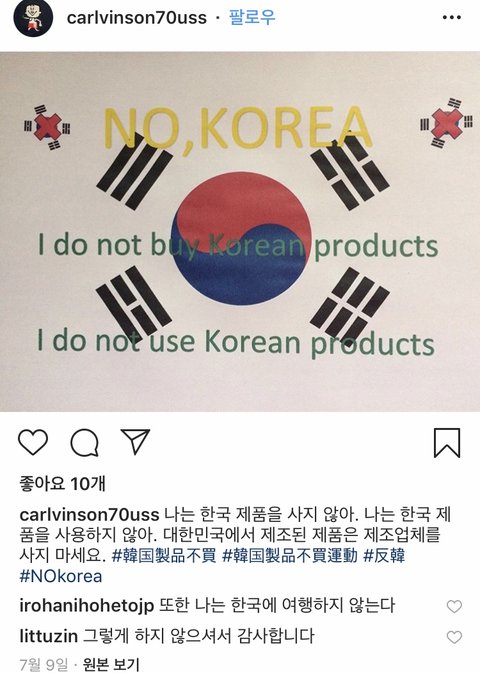
Task: View the 좋아요 10개 likes list
Action: tap(62, 484)
